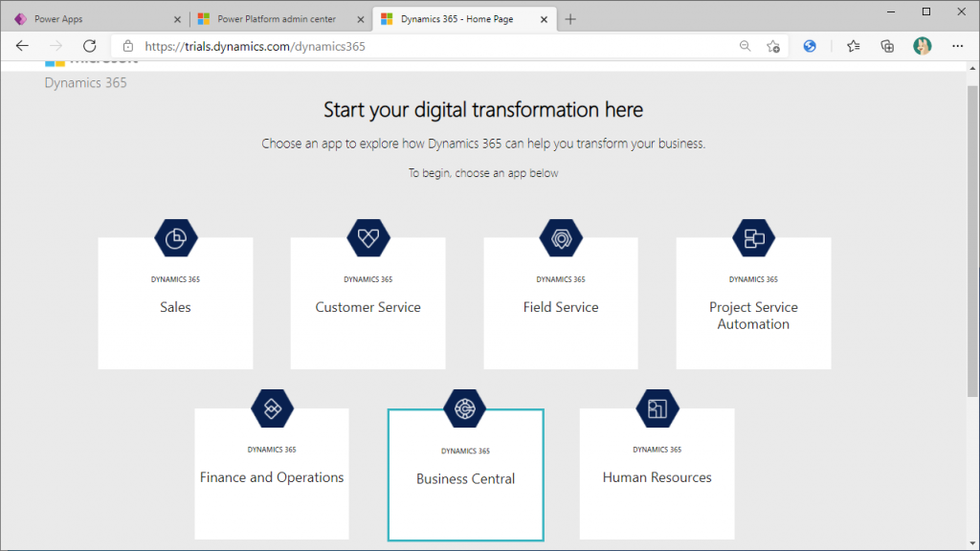
Task: Click the DYNAMICS 365 label above Field Service
Action: [x=561, y=279]
